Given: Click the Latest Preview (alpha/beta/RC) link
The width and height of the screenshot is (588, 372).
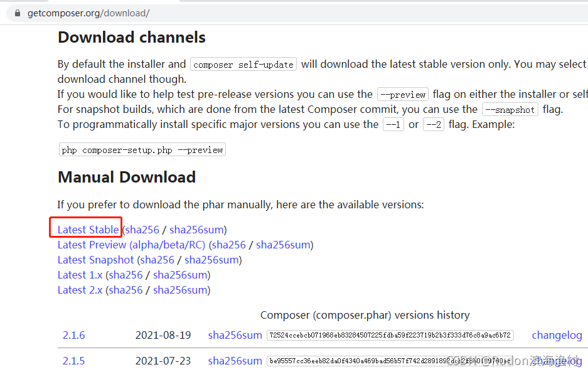Looking at the screenshot, I should (x=128, y=244).
